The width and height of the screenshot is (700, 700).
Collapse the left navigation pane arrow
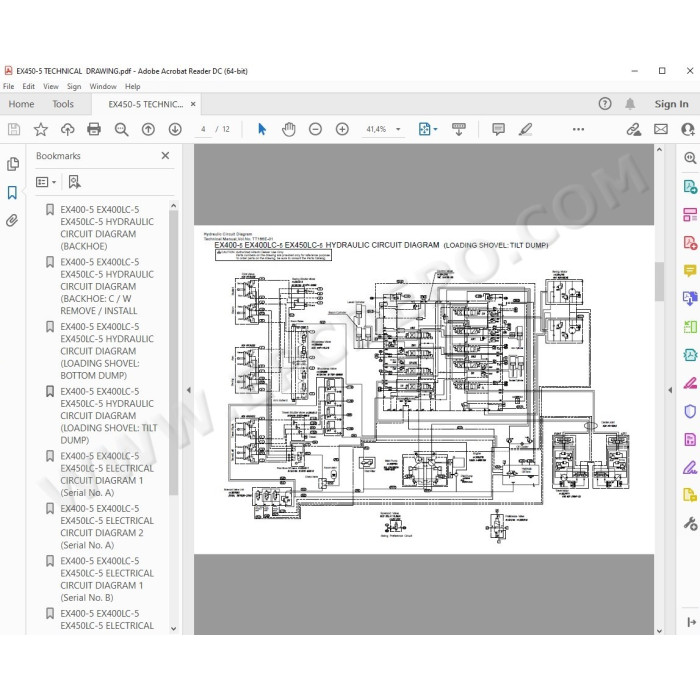click(x=188, y=390)
